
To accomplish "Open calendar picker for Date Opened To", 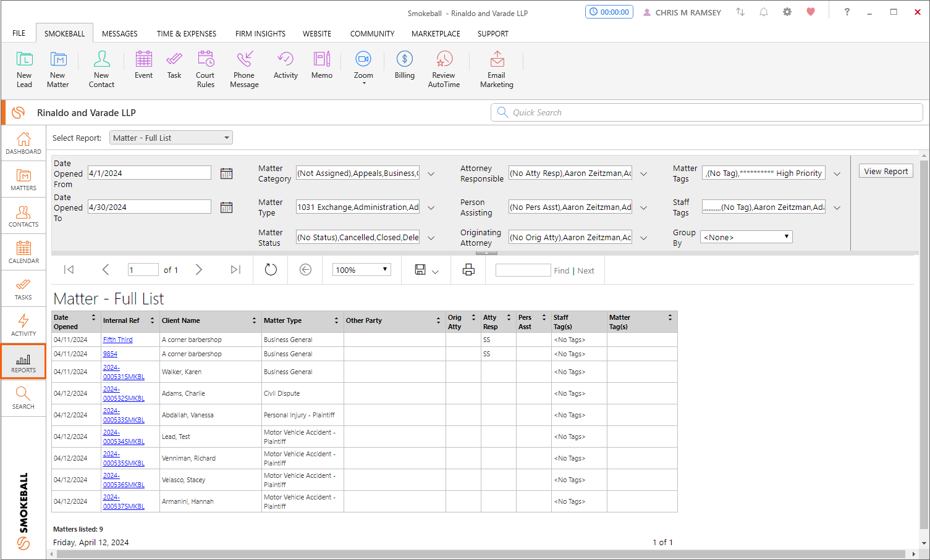I will [x=227, y=207].
